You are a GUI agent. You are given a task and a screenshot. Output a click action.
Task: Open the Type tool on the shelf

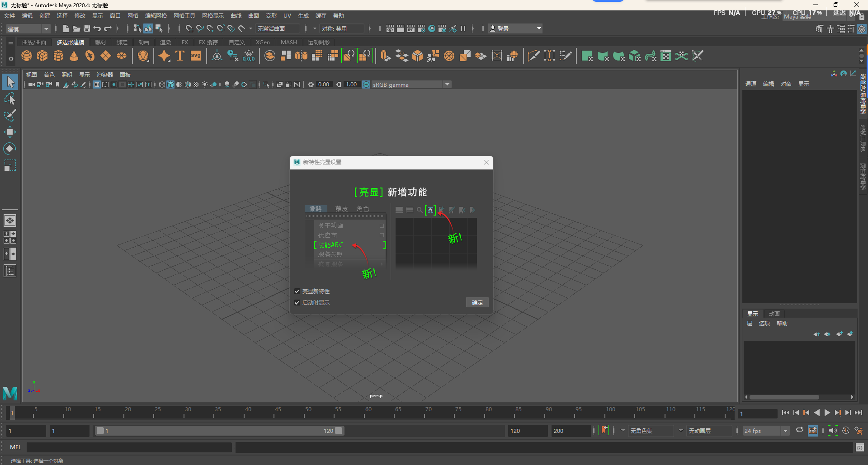coord(179,56)
